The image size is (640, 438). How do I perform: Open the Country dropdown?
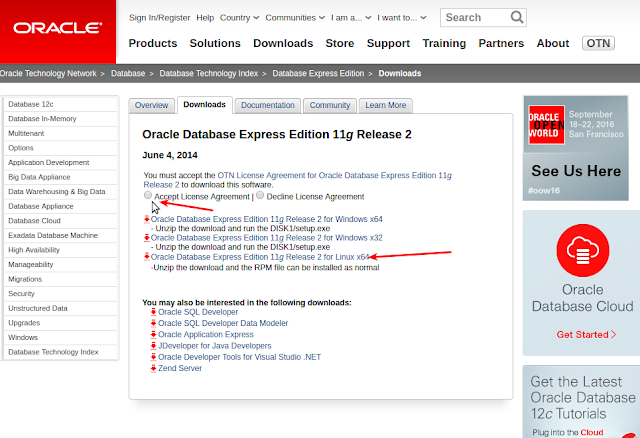tap(239, 18)
